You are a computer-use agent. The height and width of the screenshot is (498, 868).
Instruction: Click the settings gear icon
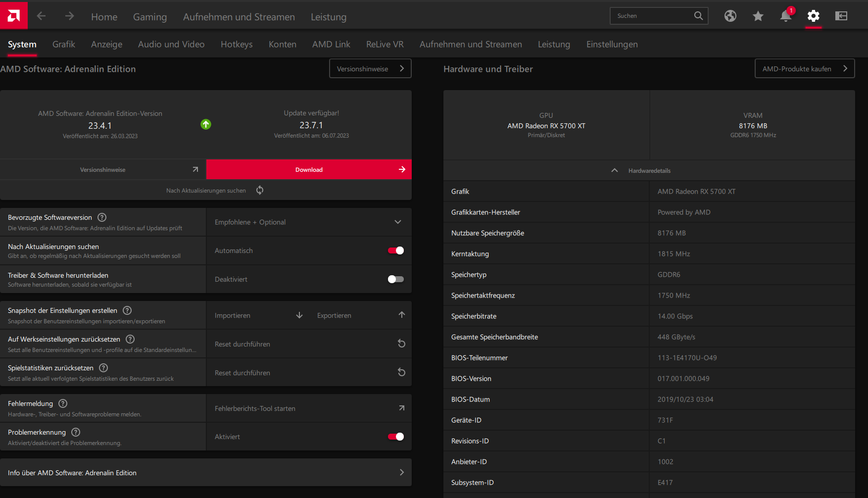814,16
